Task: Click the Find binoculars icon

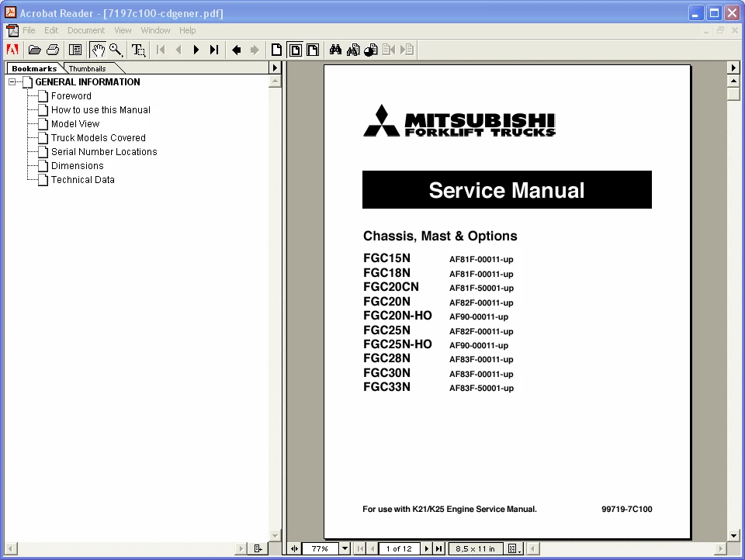Action: point(335,50)
